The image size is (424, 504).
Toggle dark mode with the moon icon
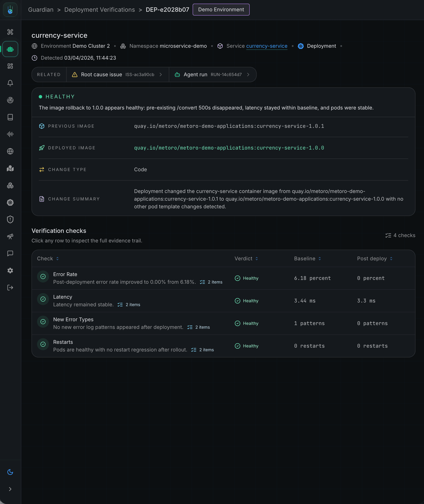click(x=10, y=472)
